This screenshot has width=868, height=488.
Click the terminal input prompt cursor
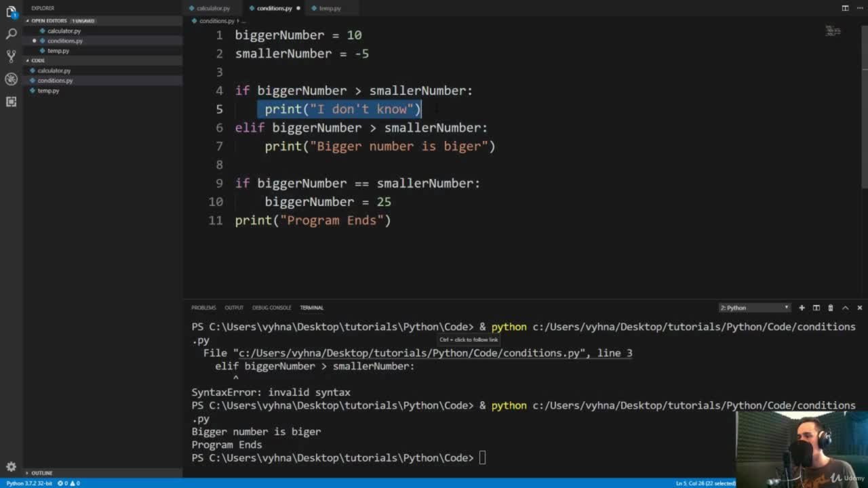coord(482,458)
